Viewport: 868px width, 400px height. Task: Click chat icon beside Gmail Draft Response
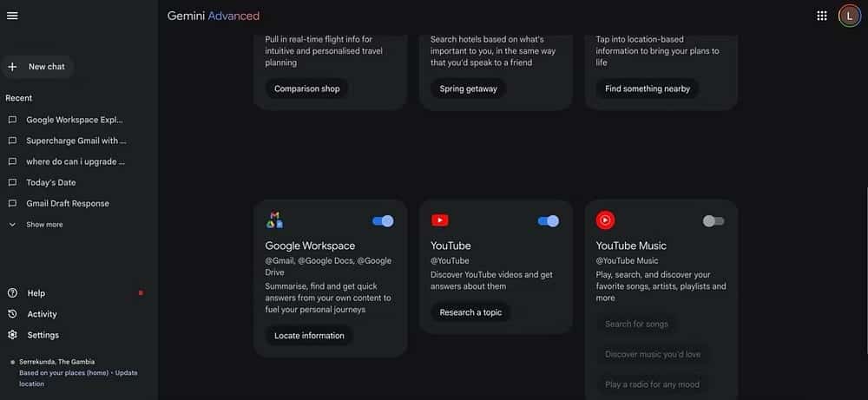click(12, 204)
